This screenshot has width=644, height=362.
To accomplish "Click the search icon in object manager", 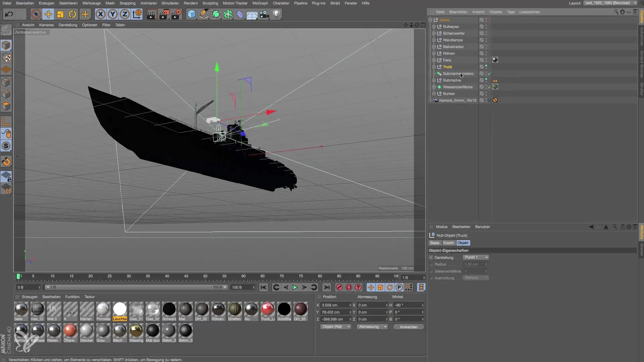I will [x=616, y=12].
